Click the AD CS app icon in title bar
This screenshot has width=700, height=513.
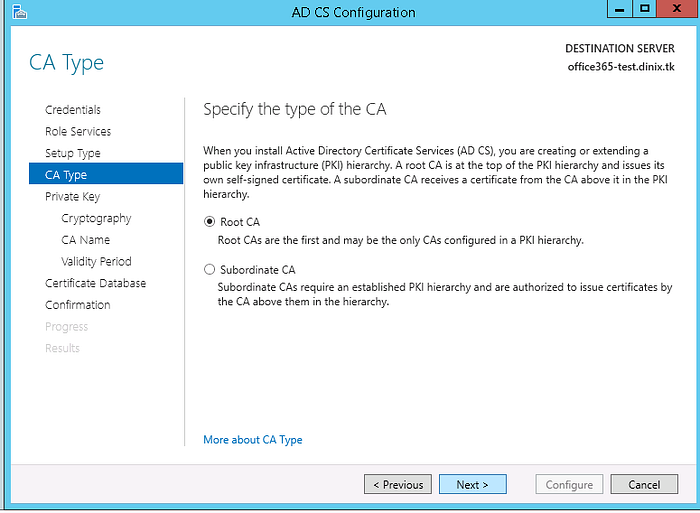tap(20, 12)
